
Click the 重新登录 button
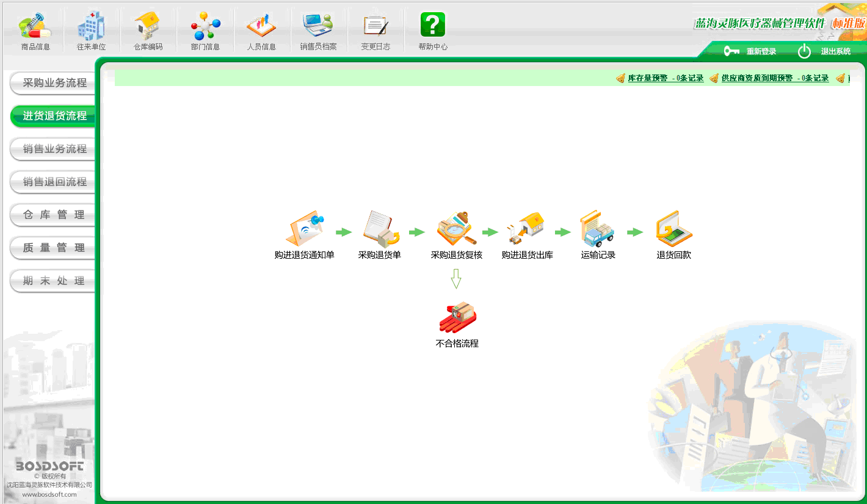pyautogui.click(x=750, y=51)
